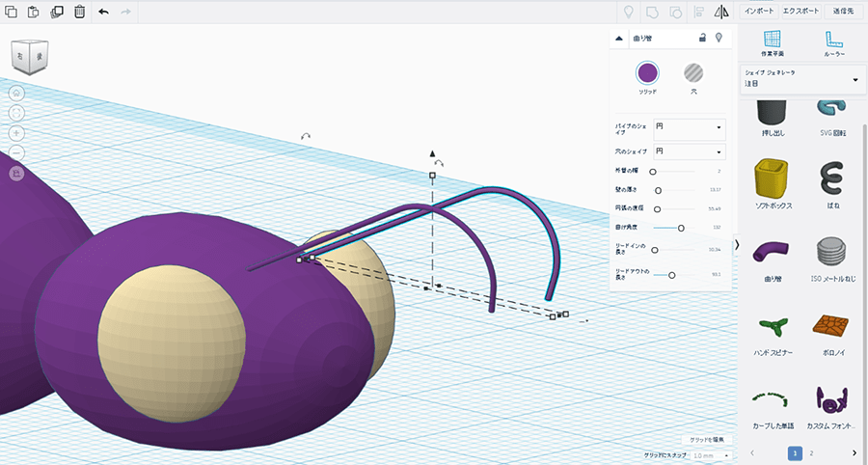Pick the orange ボロノイ shape
This screenshot has height=465, width=868.
pos(831,335)
